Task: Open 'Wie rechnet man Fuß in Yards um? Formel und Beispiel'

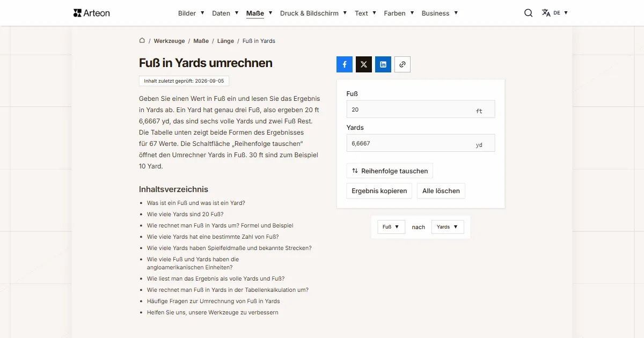Action: point(220,225)
